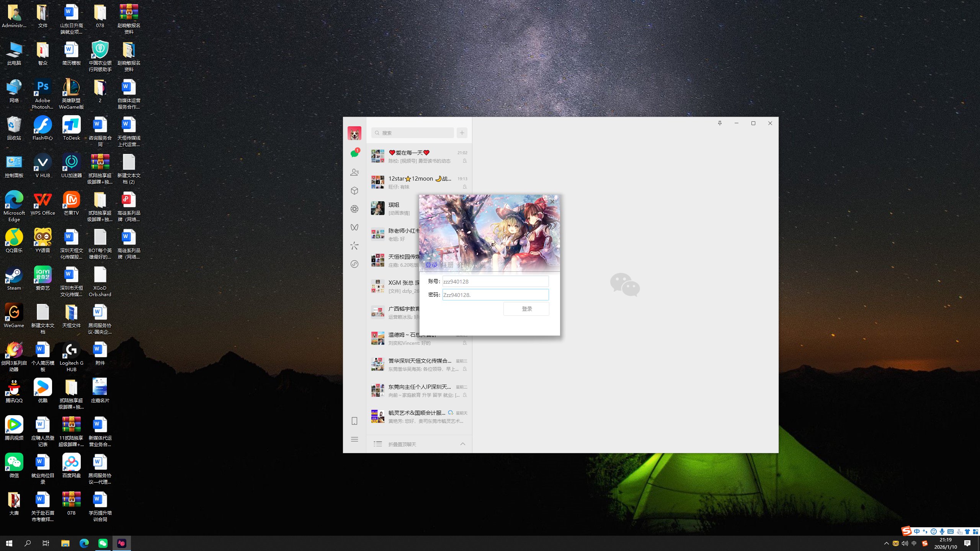Open the hamburger settings menu in sidebar
980x551 pixels.
click(354, 439)
